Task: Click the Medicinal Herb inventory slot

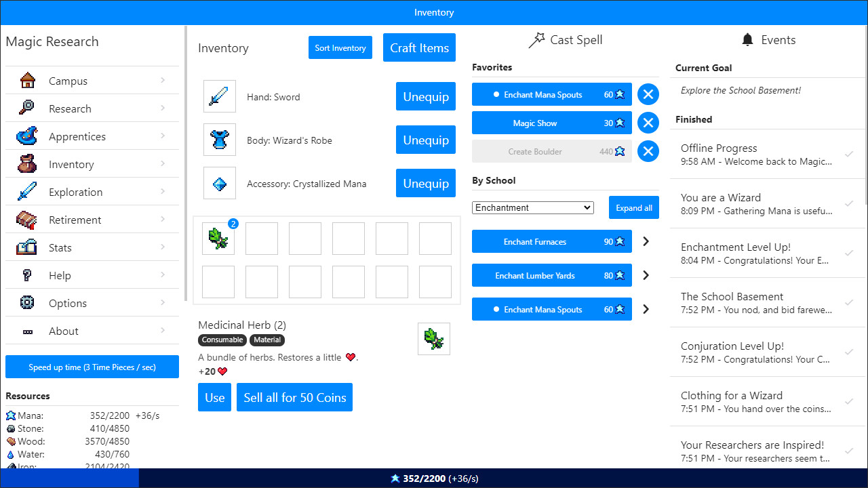Action: (x=218, y=238)
